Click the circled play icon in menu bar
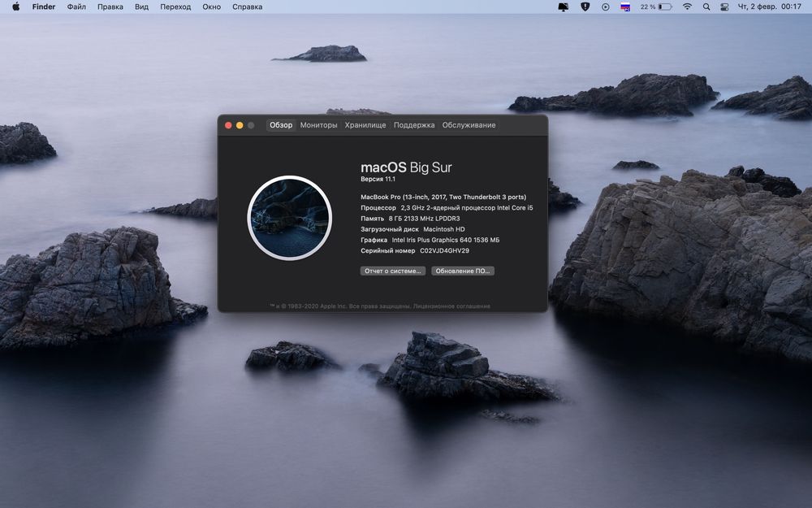The width and height of the screenshot is (812, 508). pyautogui.click(x=605, y=7)
